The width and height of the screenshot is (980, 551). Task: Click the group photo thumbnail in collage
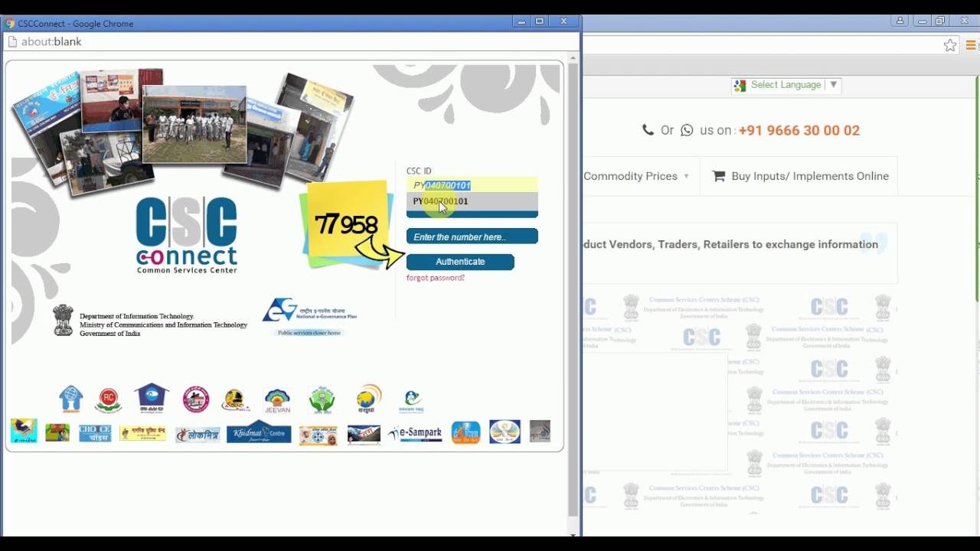pyautogui.click(x=194, y=124)
